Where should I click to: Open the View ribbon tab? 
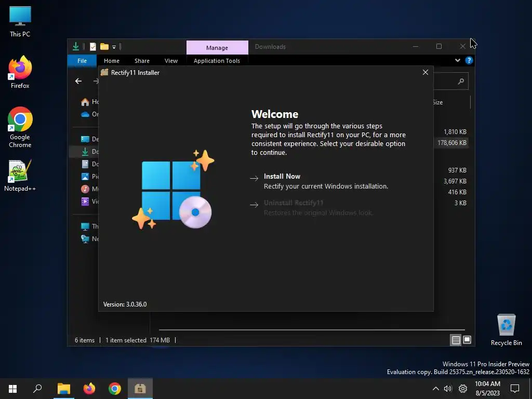171,61
